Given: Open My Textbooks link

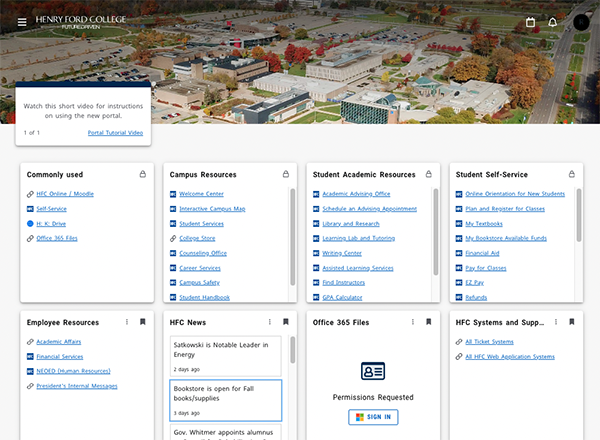Looking at the screenshot, I should [x=484, y=224].
